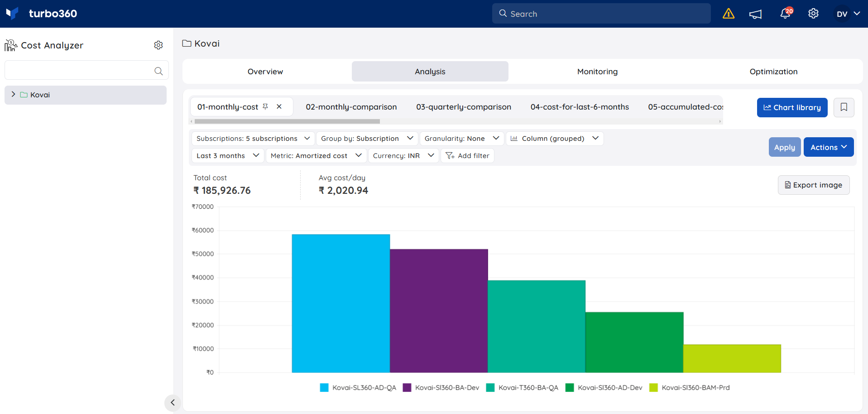Click the Kovai folder icon in breadcrumb
The height and width of the screenshot is (414, 868).
coord(187,43)
